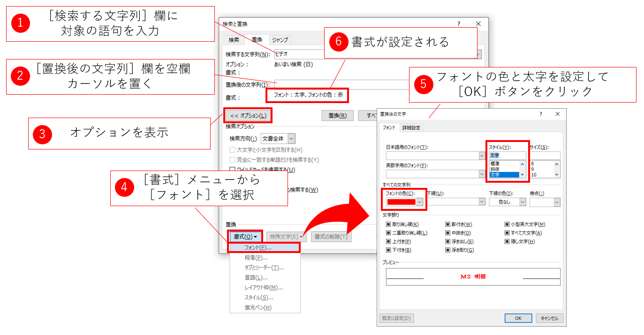Image resolution: width=644 pixels, height=335 pixels.
Task: Click the help icon in 置換後の文字 dialog
Action: click(x=541, y=114)
